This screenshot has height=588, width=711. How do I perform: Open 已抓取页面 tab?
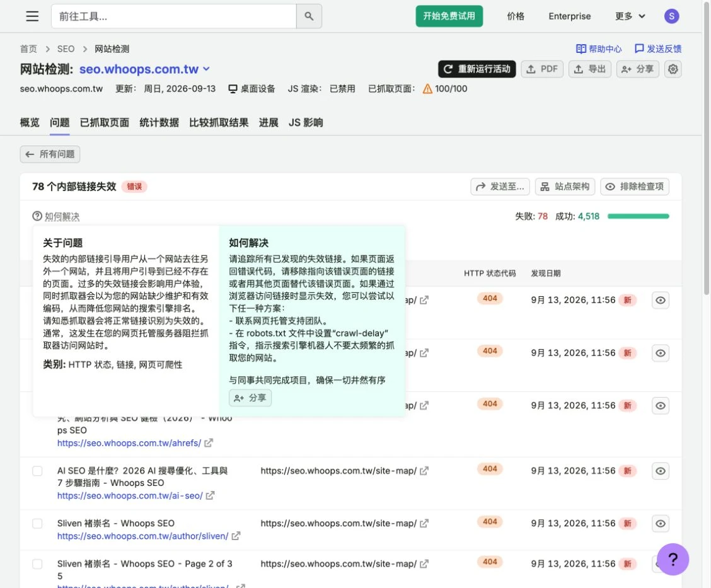point(104,122)
